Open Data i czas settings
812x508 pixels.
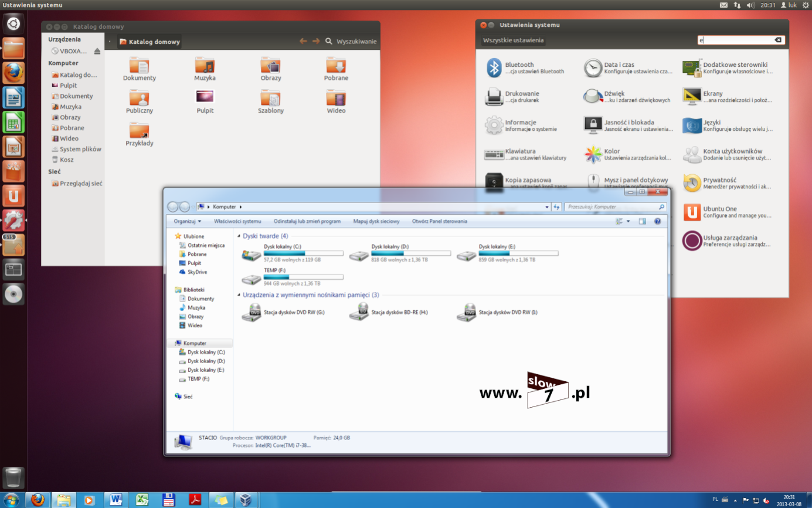593,68
